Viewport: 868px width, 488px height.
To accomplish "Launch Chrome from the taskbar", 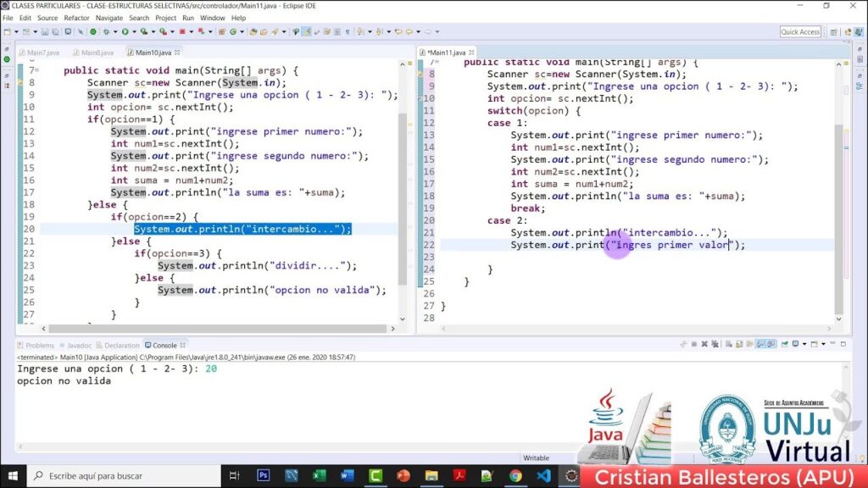I will pyautogui.click(x=515, y=476).
